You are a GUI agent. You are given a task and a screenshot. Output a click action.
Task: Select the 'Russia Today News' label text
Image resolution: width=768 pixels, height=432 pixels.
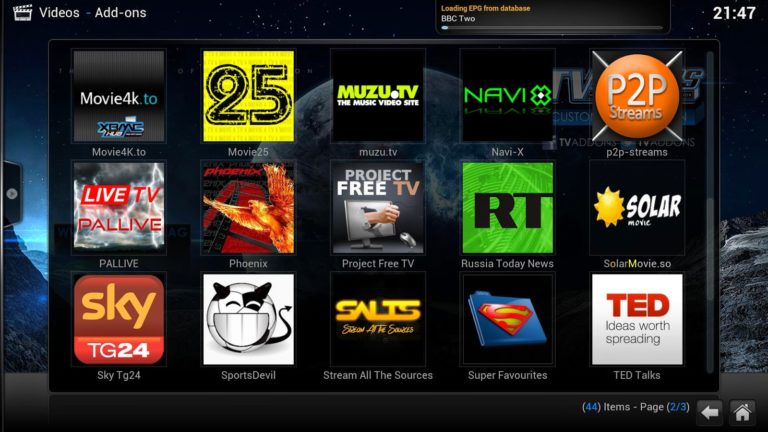click(507, 264)
